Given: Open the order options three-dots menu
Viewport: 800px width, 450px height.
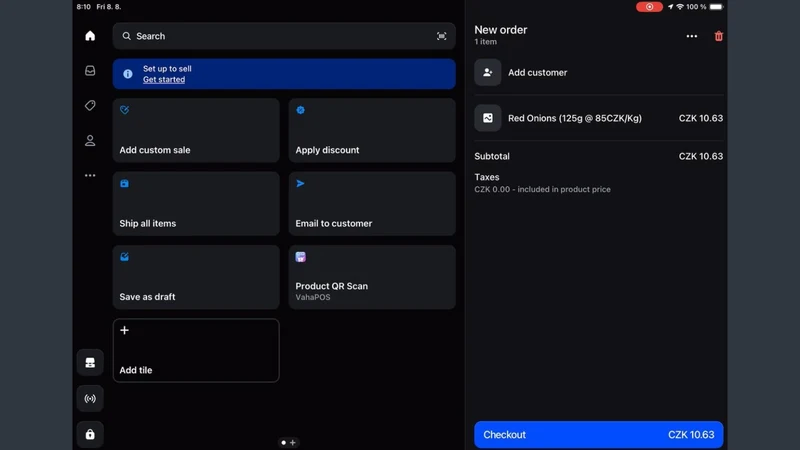Looking at the screenshot, I should 692,36.
